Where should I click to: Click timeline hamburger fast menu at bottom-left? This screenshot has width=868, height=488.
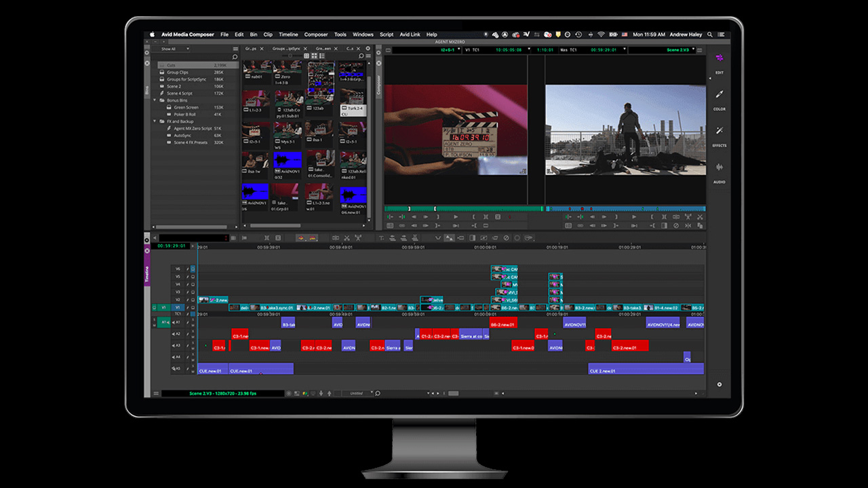coord(155,393)
